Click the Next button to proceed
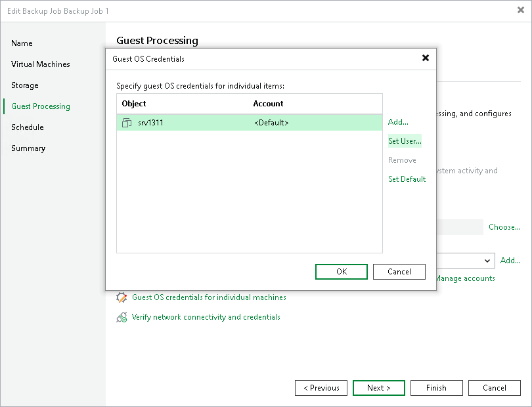 click(x=378, y=388)
